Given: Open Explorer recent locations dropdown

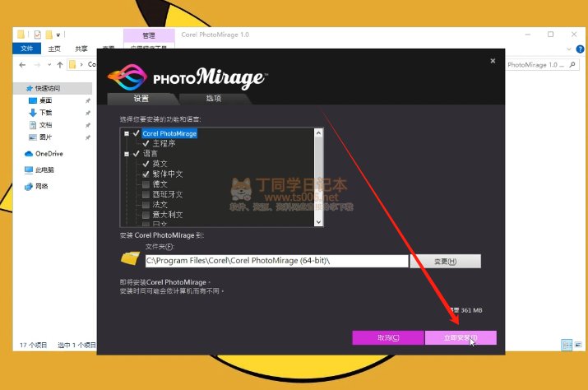Looking at the screenshot, I should coord(49,65).
